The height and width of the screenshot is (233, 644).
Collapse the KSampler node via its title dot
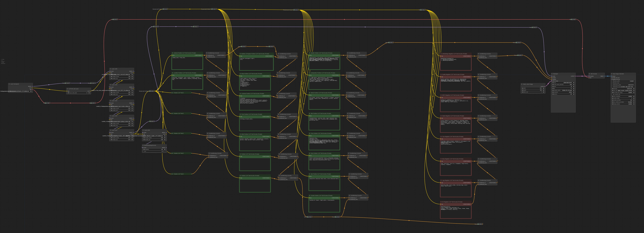(x=552, y=74)
